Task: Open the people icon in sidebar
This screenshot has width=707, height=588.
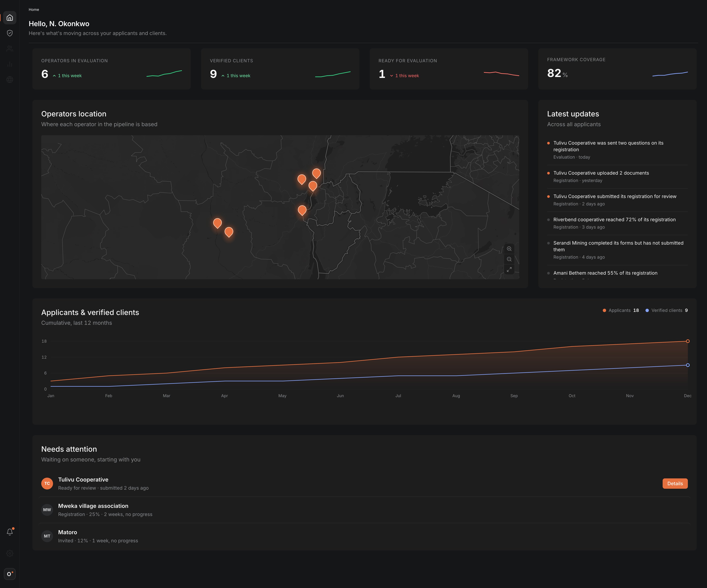Action: [10, 48]
